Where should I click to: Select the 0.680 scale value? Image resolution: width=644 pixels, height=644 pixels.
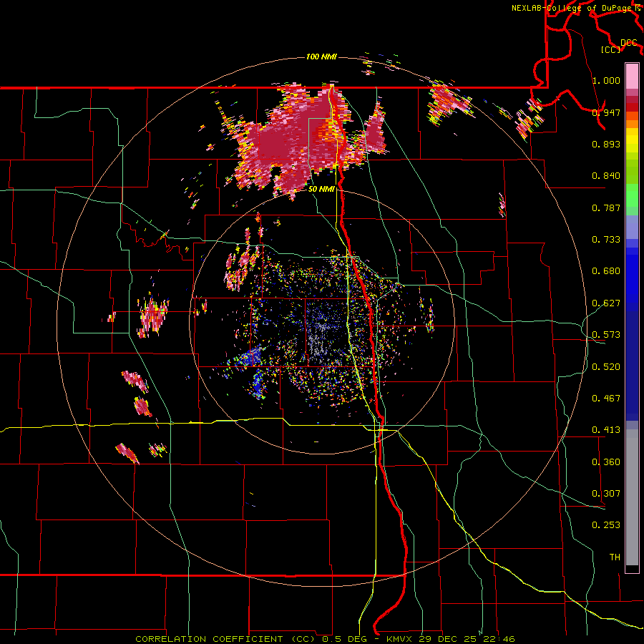point(606,271)
